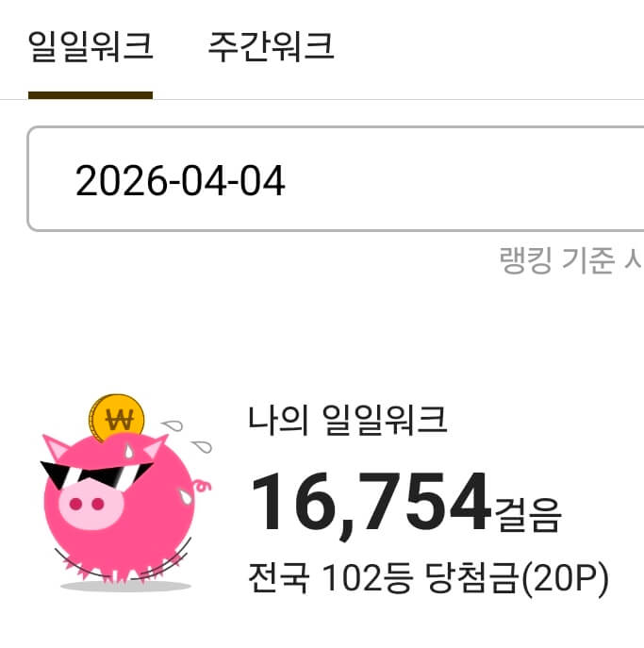Click the pig's curly tail
The height and width of the screenshot is (648, 644).
(202, 486)
